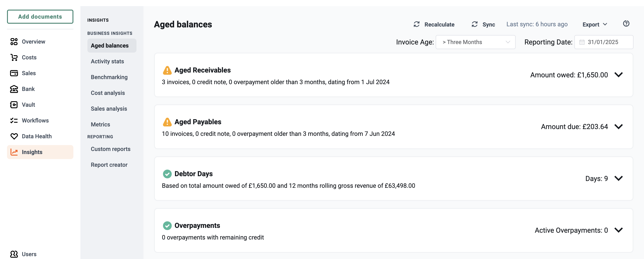Image resolution: width=644 pixels, height=259 pixels.
Task: Open Custom reports
Action: tap(110, 149)
